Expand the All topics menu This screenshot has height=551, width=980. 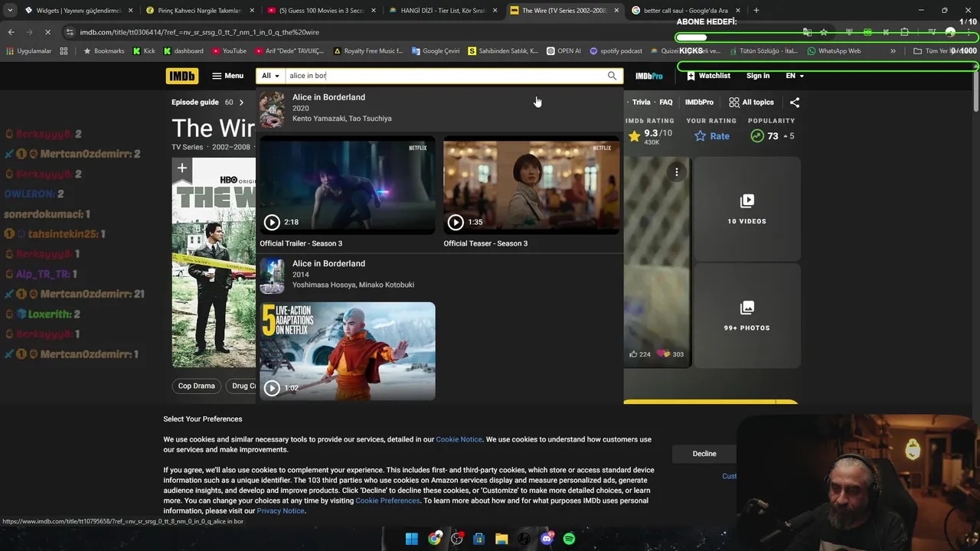[751, 102]
